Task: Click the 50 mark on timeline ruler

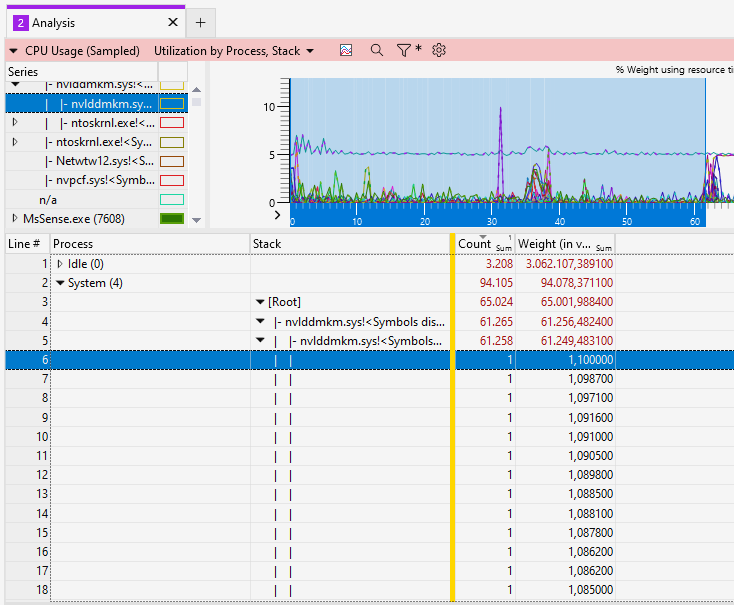Action: [627, 221]
